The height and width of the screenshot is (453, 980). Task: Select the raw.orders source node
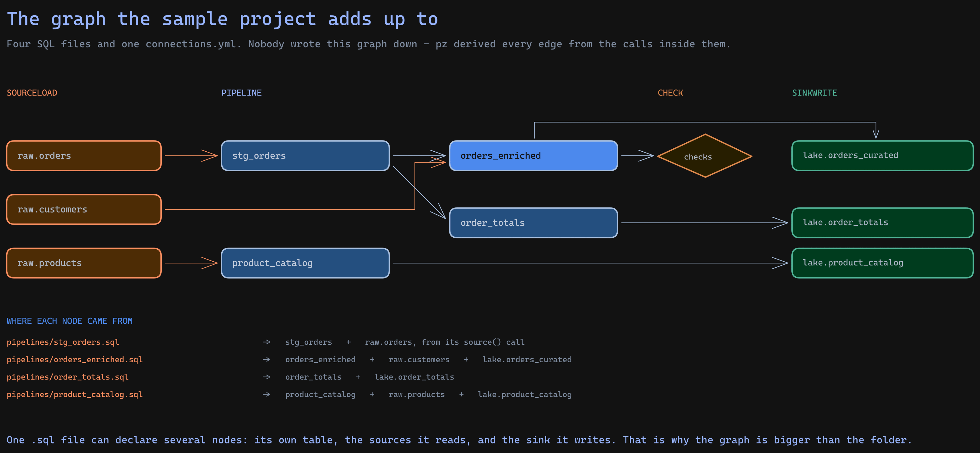pyautogui.click(x=84, y=155)
